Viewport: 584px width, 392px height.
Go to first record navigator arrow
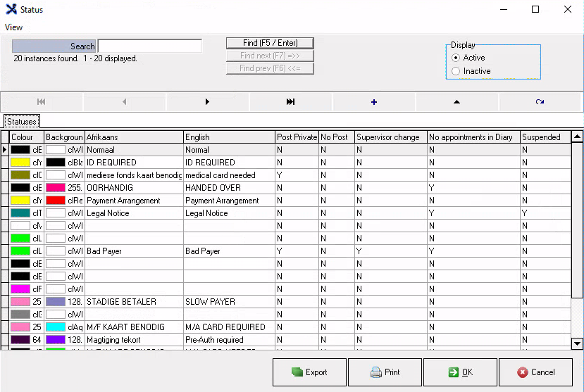click(x=42, y=102)
